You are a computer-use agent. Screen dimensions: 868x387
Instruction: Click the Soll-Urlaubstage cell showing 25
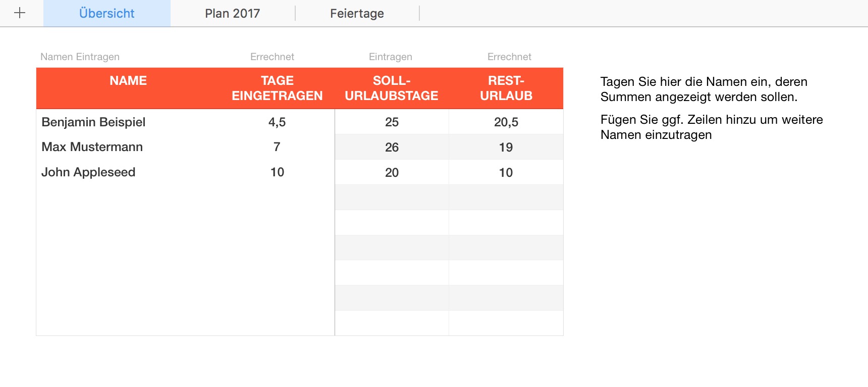coord(392,122)
